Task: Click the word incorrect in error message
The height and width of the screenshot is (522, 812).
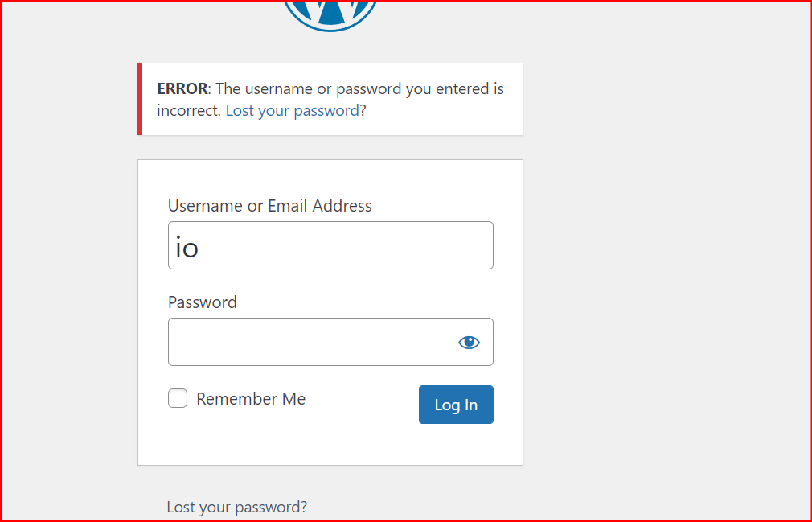Action: (x=188, y=110)
